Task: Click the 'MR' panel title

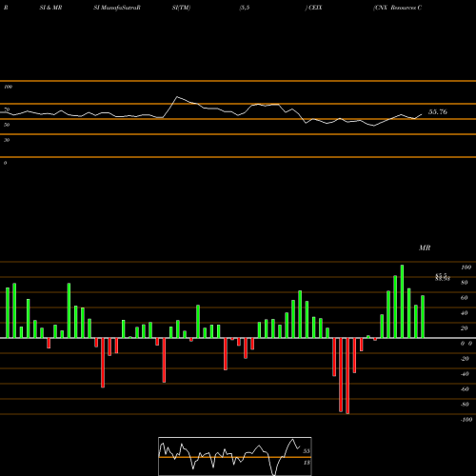Action: point(425,248)
